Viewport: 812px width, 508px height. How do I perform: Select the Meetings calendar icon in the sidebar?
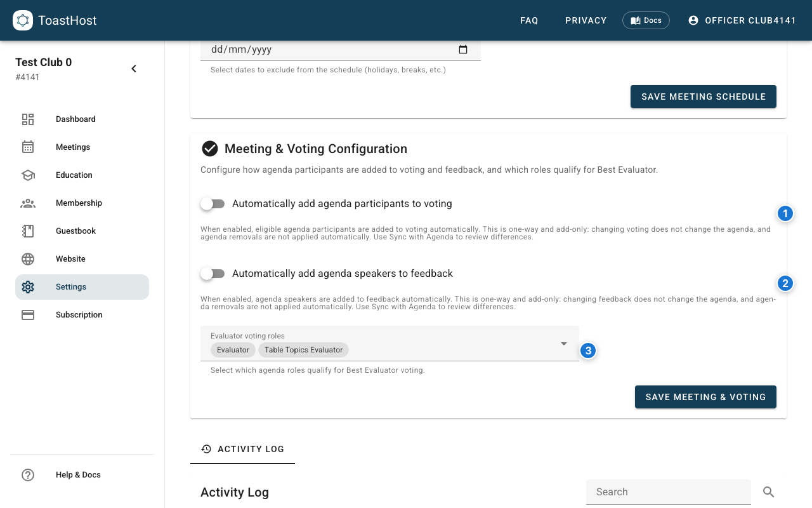pos(28,147)
